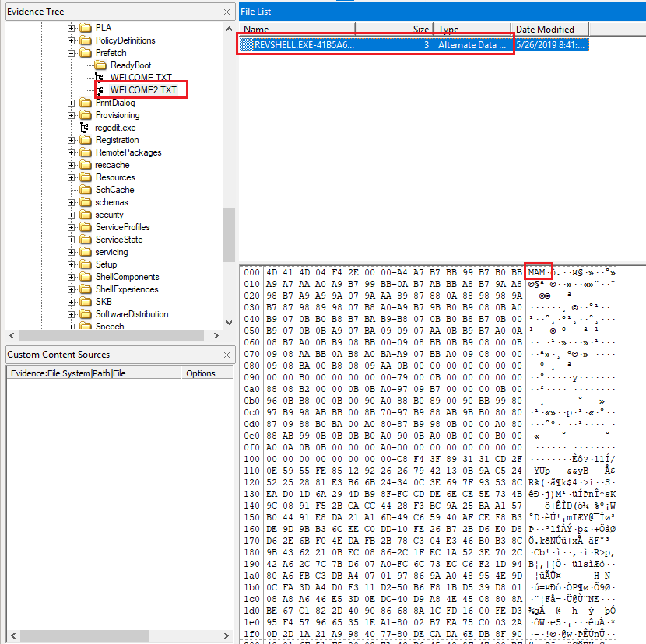Expand the PrintDialog folder node
Viewport: 646px width, 644px height.
72,103
